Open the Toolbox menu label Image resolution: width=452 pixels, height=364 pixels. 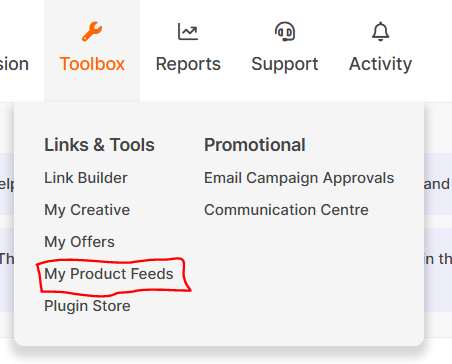click(x=92, y=64)
